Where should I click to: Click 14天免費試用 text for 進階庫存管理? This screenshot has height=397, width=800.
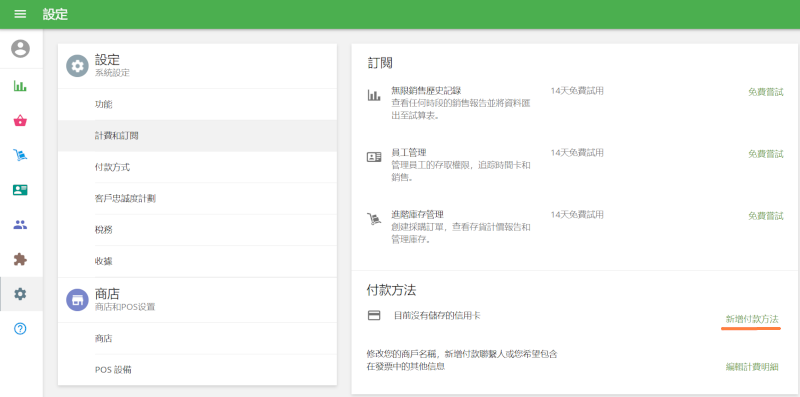pyautogui.click(x=577, y=214)
